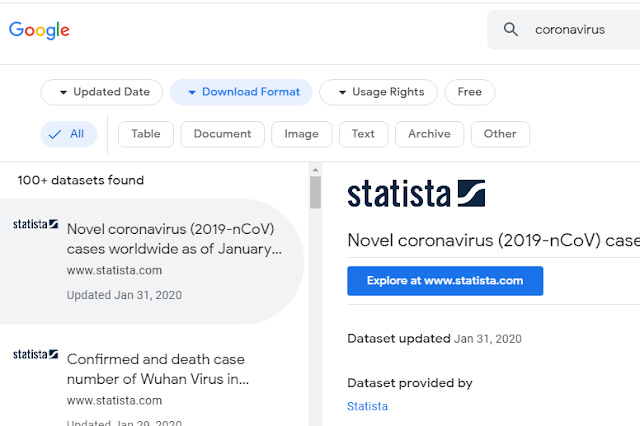Toggle the Free filter chip
Viewport: 640px width, 426px height.
coord(470,92)
